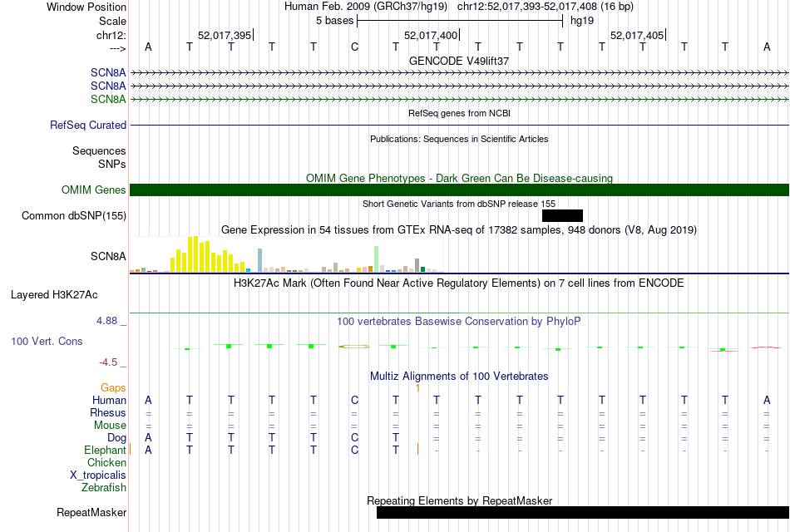The image size is (790, 532).
Task: Click the orange gap count 1 marker
Action: [417, 388]
